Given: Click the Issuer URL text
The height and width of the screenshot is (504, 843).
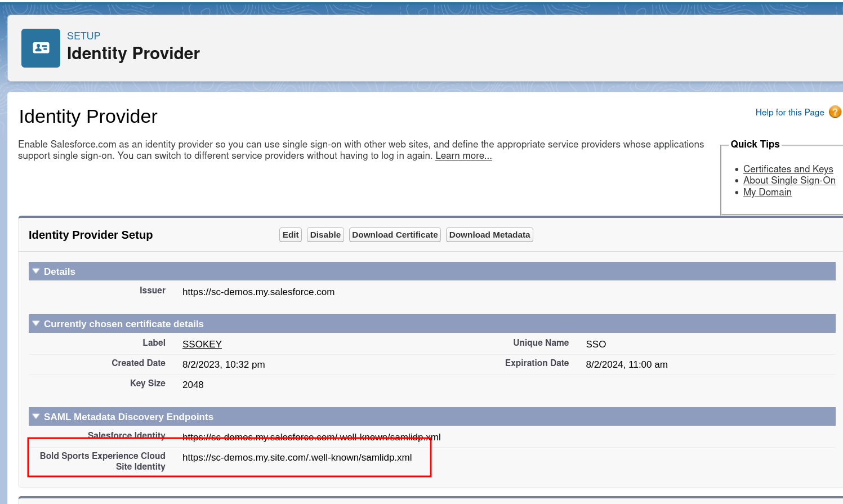Looking at the screenshot, I should (x=258, y=292).
